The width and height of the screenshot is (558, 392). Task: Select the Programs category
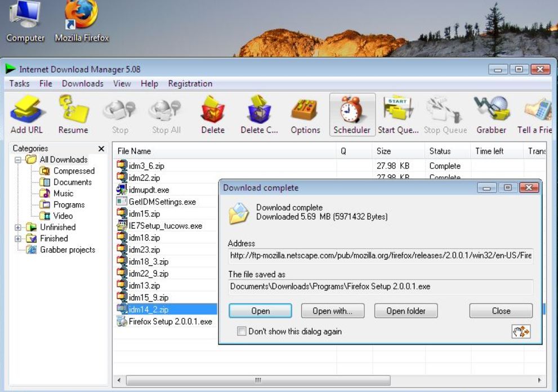[69, 204]
